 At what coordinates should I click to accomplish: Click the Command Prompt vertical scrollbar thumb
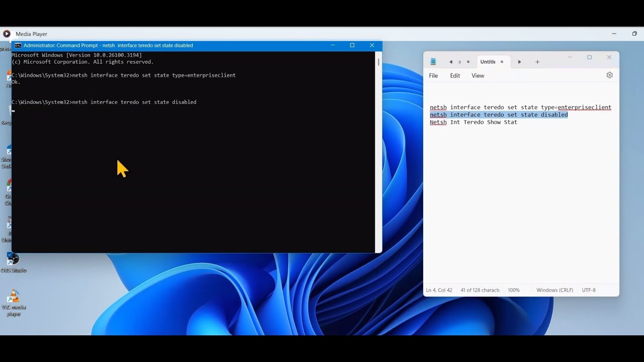[379, 62]
